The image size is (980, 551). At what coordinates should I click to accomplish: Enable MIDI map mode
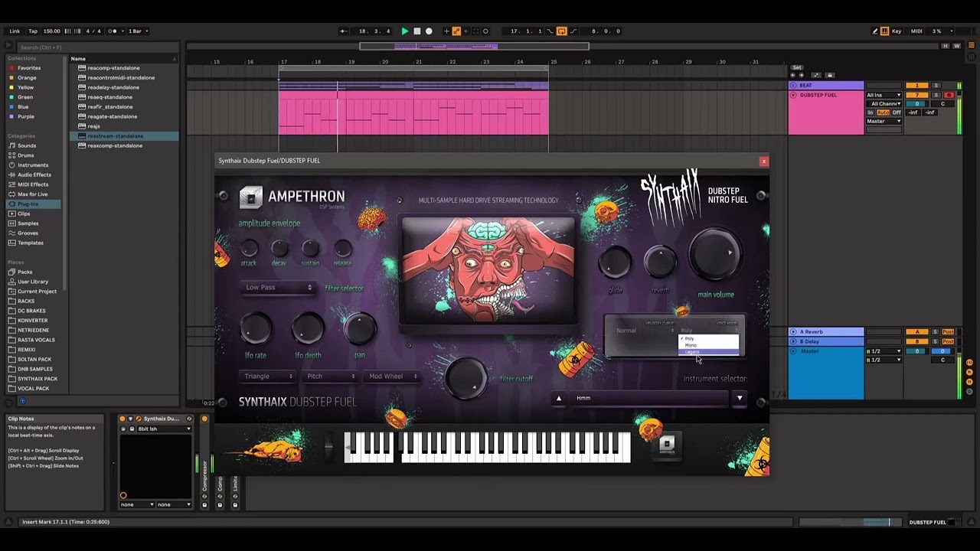(x=916, y=31)
